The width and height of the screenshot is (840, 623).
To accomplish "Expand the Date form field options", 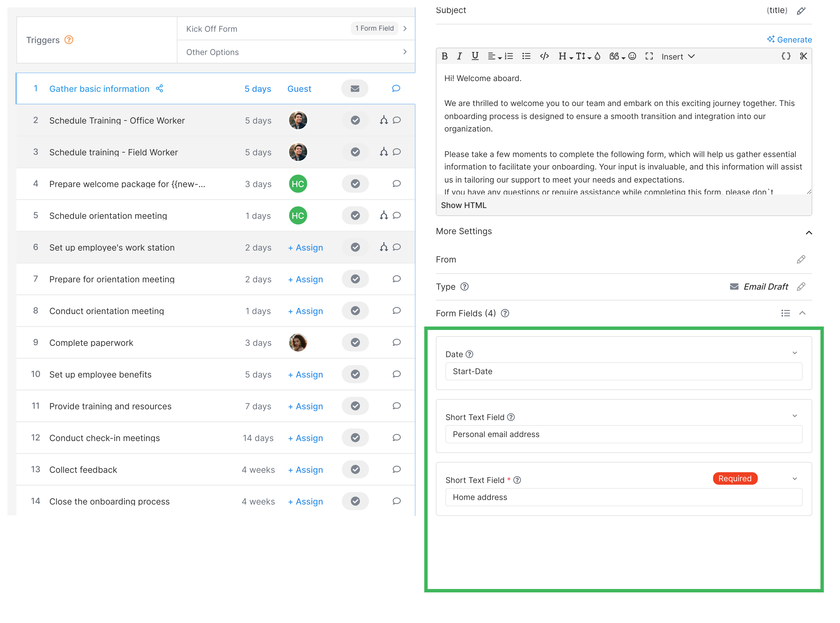I will 795,353.
